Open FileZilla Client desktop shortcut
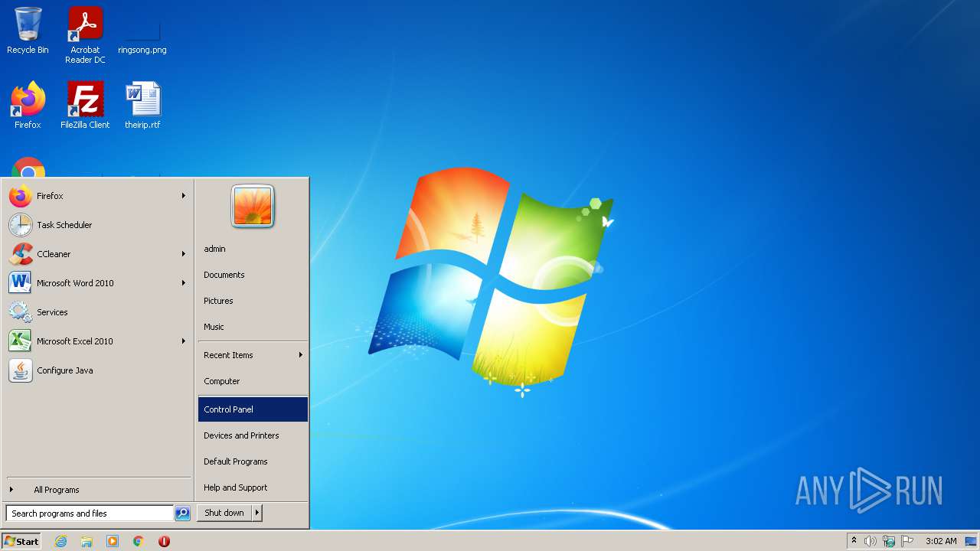980x551 pixels. tap(85, 106)
